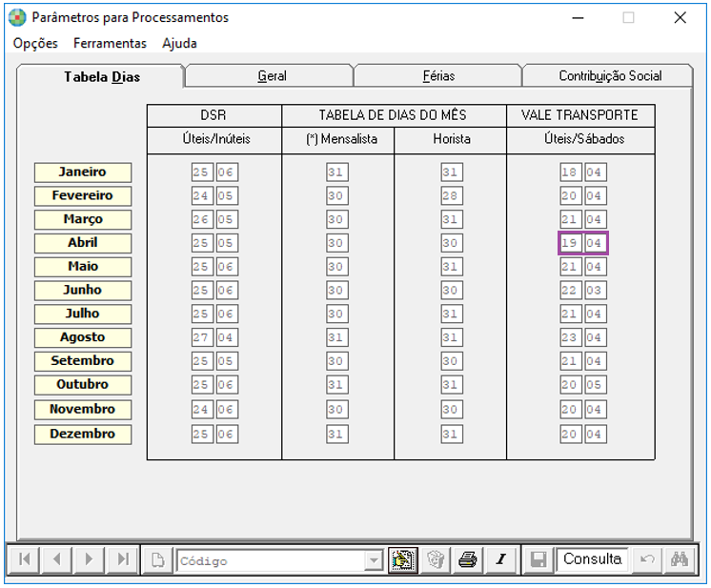Click the Outubro month button
The height and width of the screenshot is (588, 711).
click(x=83, y=384)
